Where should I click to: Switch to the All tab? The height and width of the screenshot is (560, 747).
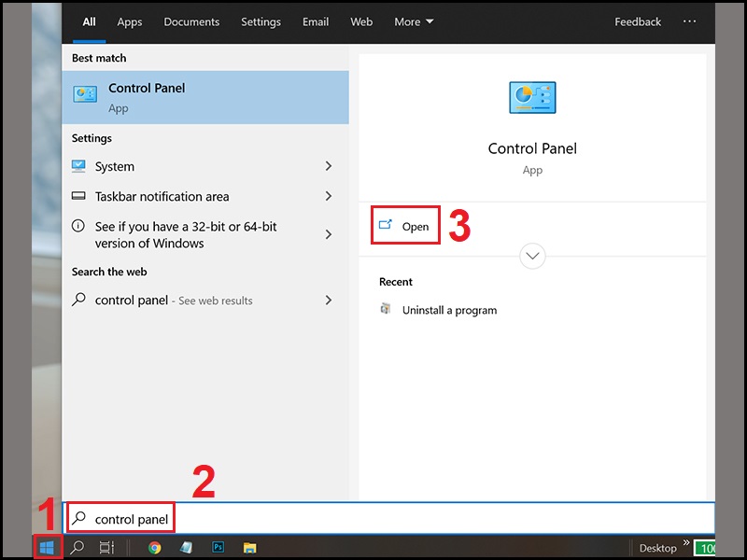click(89, 21)
